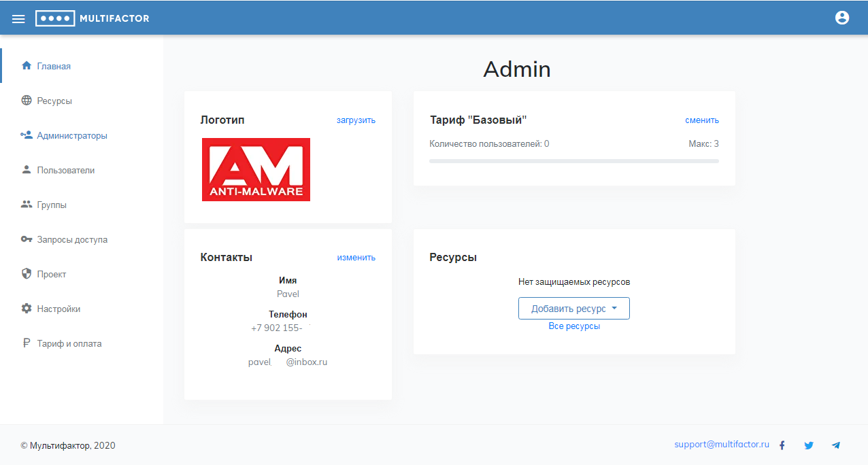868x465 pixels.
Task: Click the globe icon beside Ресурсы
Action: [27, 101]
